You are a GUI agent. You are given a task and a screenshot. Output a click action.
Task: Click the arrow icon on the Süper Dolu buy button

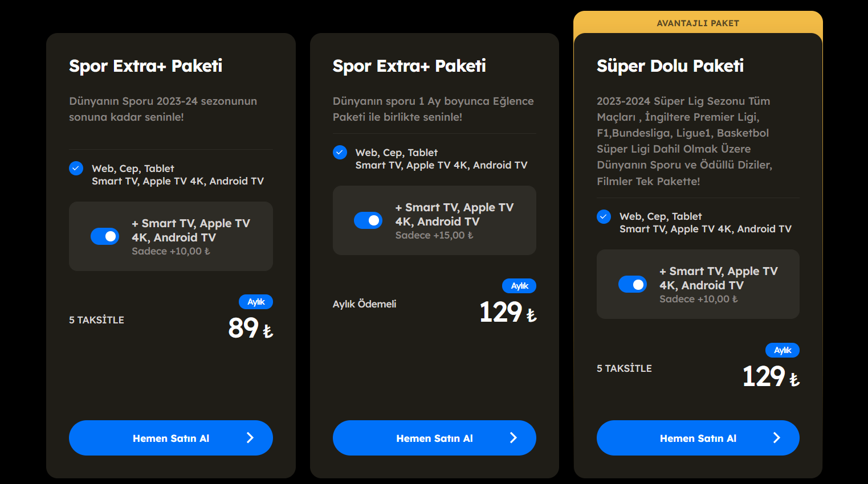pos(776,437)
